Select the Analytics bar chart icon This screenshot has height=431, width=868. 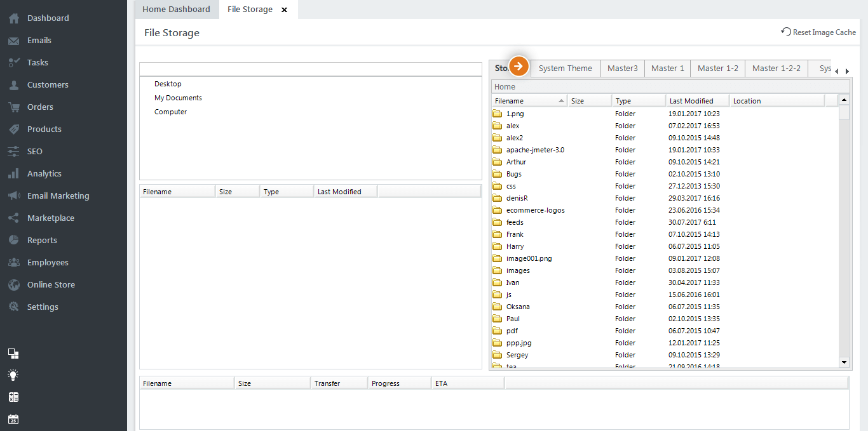[14, 174]
